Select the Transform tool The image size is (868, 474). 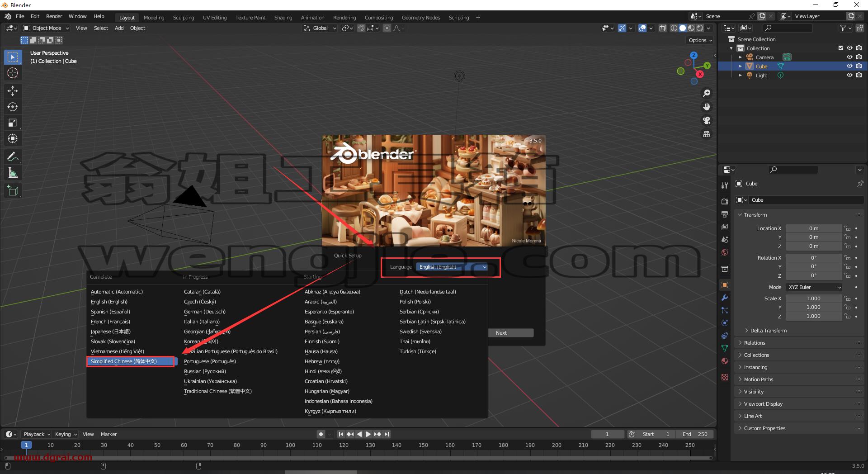13,138
